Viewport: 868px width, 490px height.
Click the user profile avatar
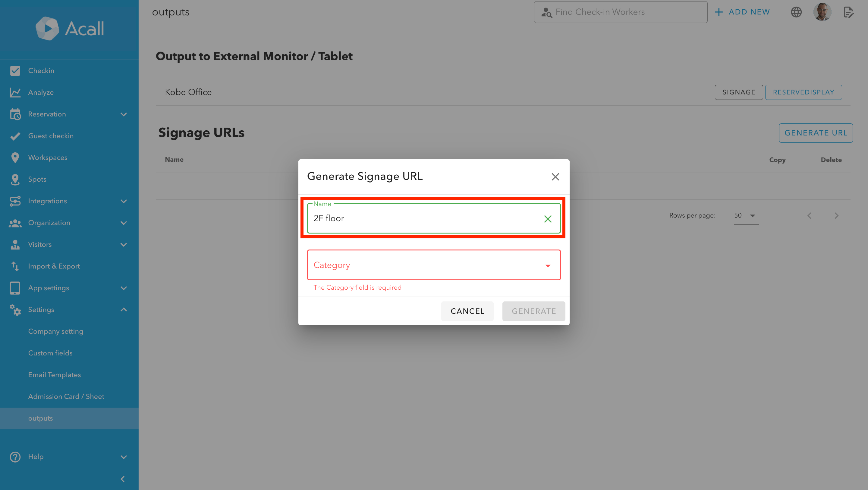point(822,12)
